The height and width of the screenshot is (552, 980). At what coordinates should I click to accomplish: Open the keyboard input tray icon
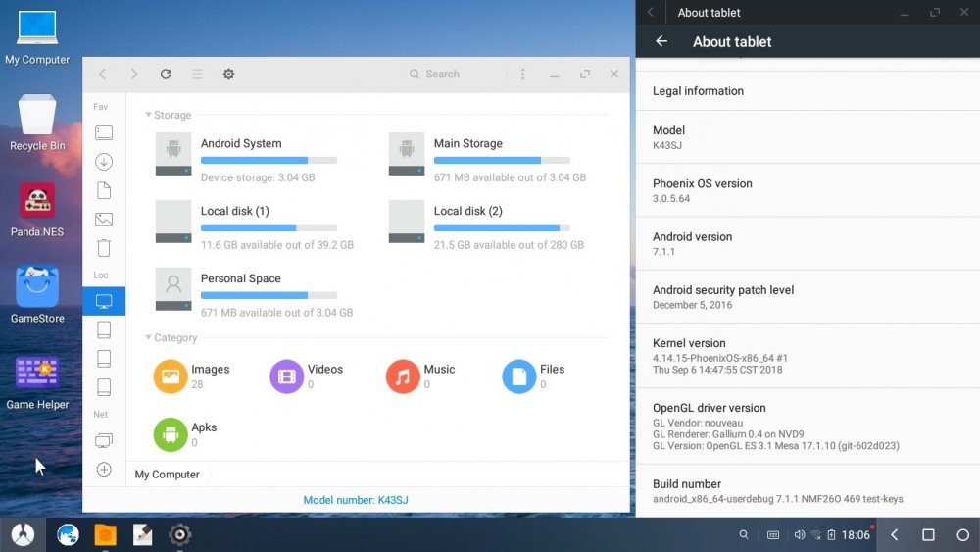[773, 534]
